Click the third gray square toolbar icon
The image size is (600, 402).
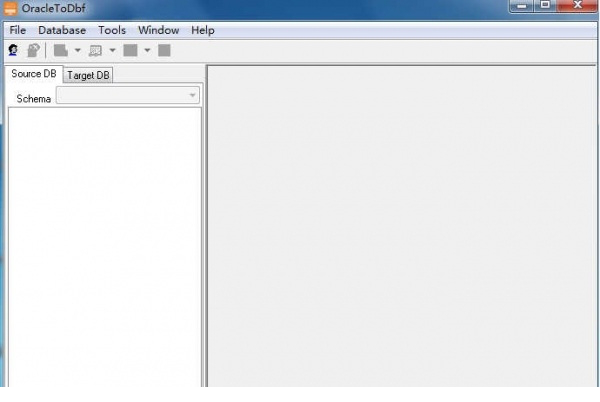coord(130,50)
